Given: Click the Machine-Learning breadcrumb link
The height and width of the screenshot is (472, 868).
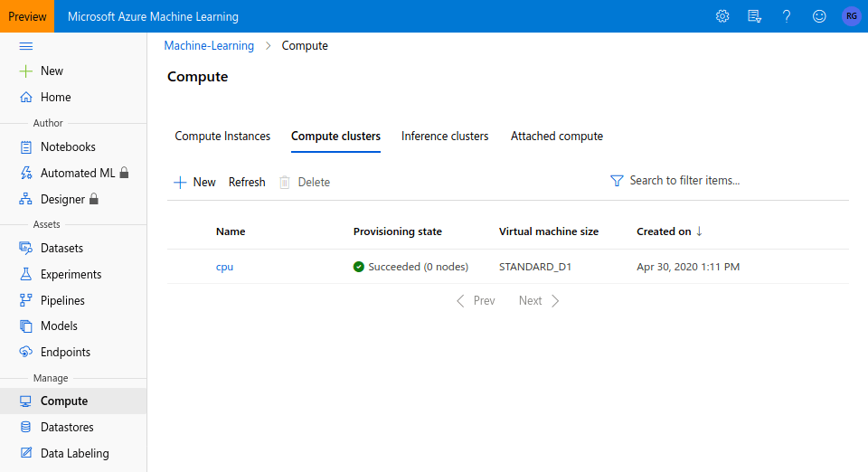Looking at the screenshot, I should (209, 46).
